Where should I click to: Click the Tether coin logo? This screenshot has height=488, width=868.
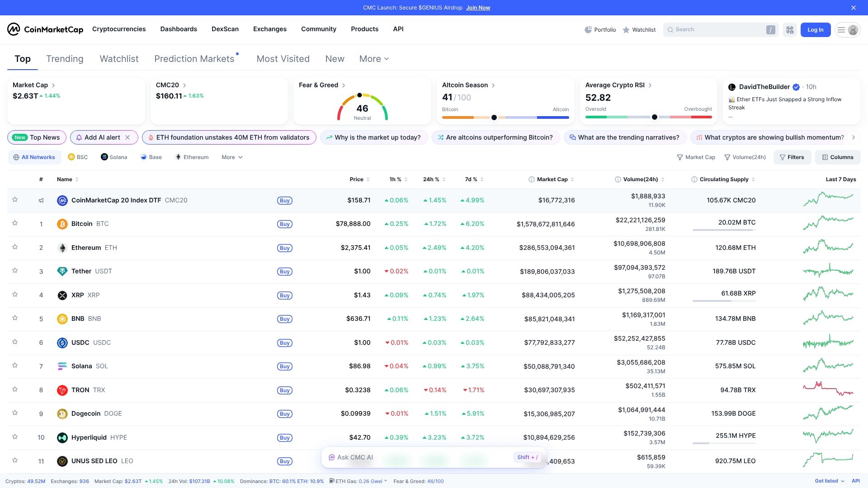click(62, 272)
